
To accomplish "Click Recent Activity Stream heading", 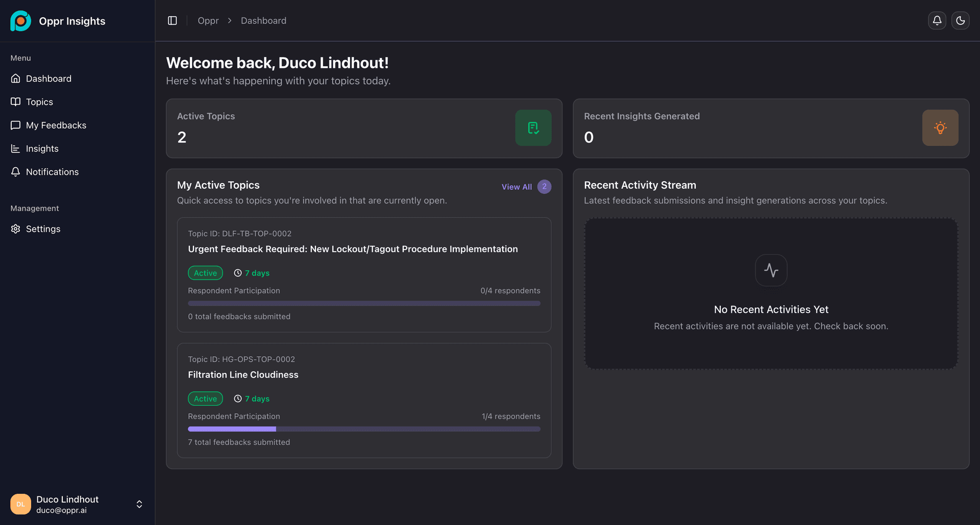I will (640, 185).
